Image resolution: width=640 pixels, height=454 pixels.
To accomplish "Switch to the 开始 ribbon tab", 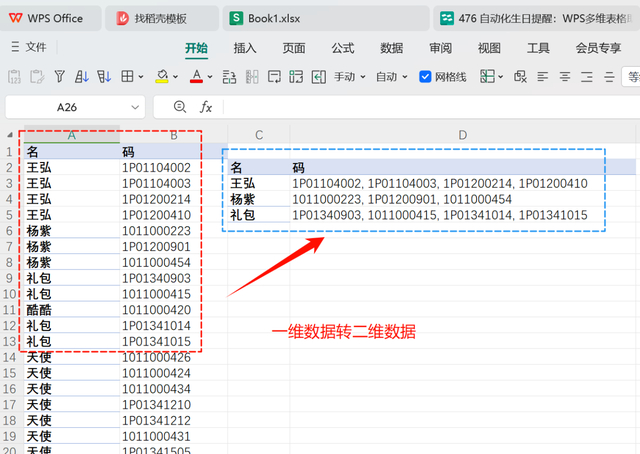I will [x=196, y=48].
